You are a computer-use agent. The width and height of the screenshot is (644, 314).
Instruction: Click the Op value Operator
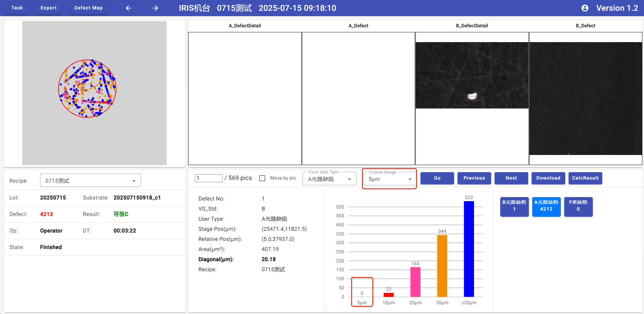pyautogui.click(x=51, y=231)
